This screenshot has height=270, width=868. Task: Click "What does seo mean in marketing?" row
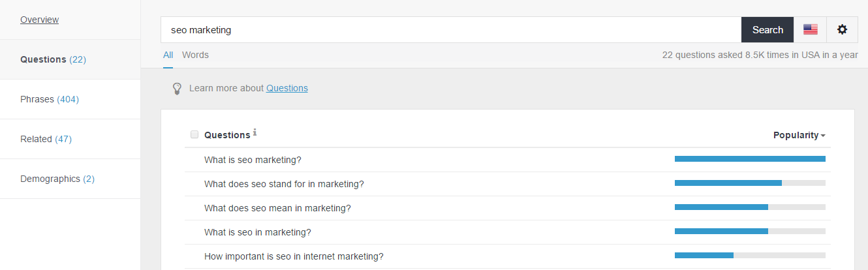point(277,208)
